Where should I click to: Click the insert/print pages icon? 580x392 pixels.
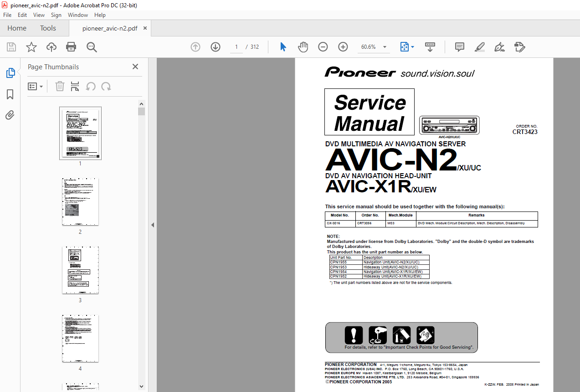point(75,86)
